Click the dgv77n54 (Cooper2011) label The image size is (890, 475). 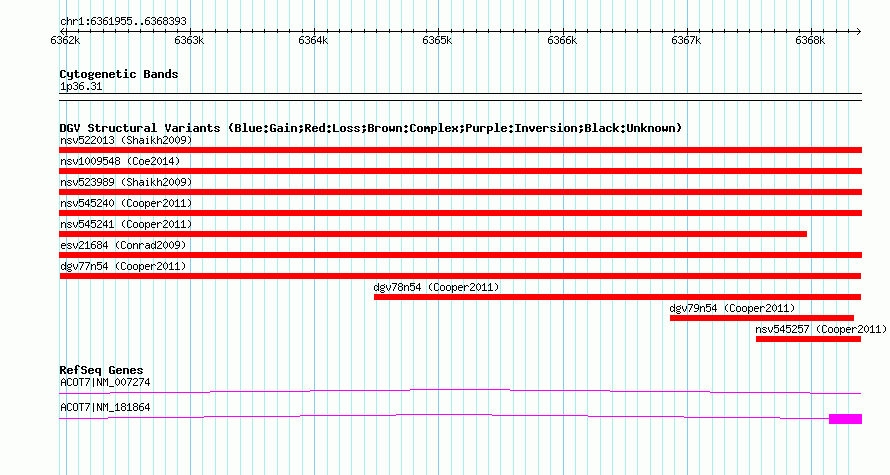123,266
